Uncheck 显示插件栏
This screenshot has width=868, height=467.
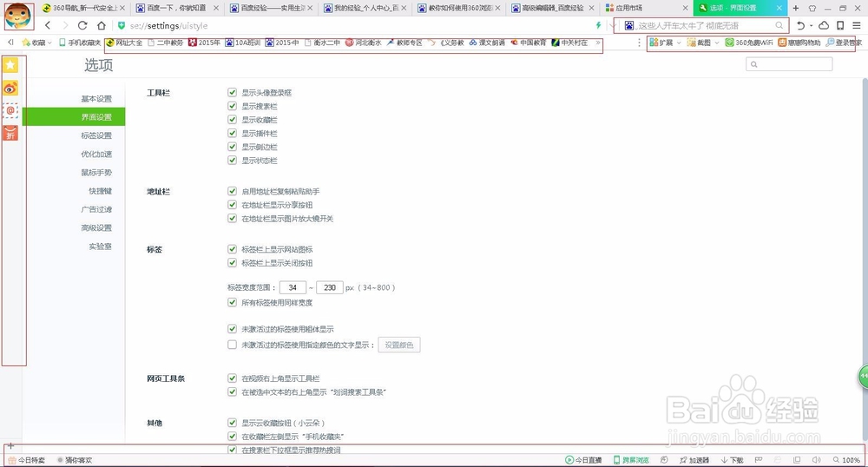click(x=232, y=133)
